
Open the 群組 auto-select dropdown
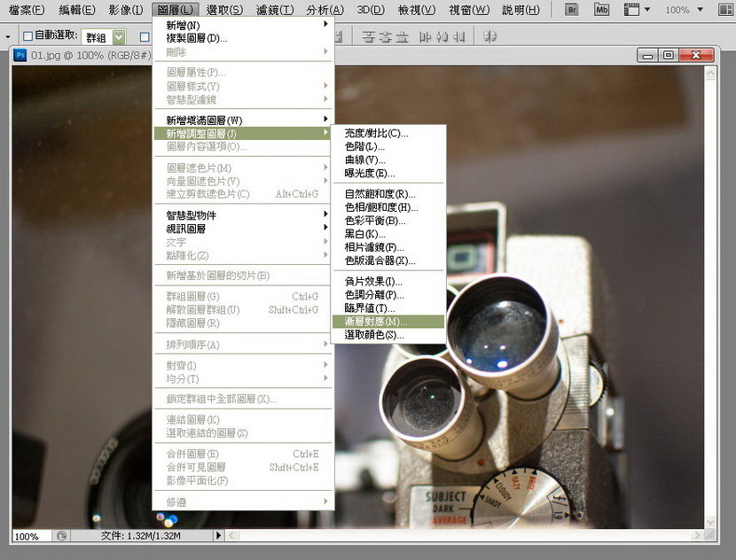tap(118, 37)
